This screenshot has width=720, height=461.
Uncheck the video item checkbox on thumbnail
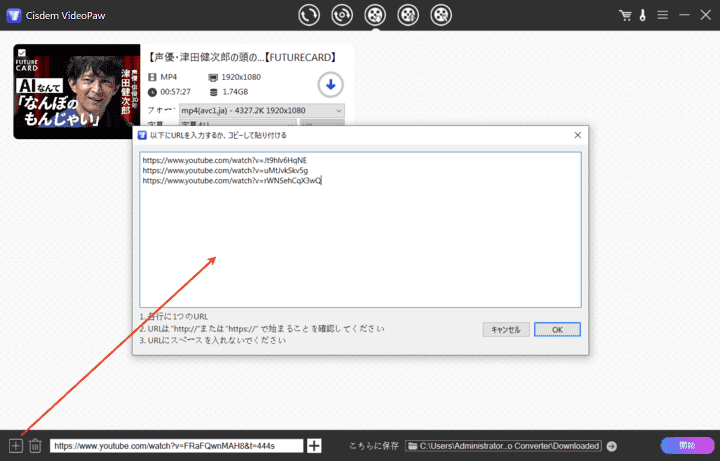pyautogui.click(x=22, y=52)
